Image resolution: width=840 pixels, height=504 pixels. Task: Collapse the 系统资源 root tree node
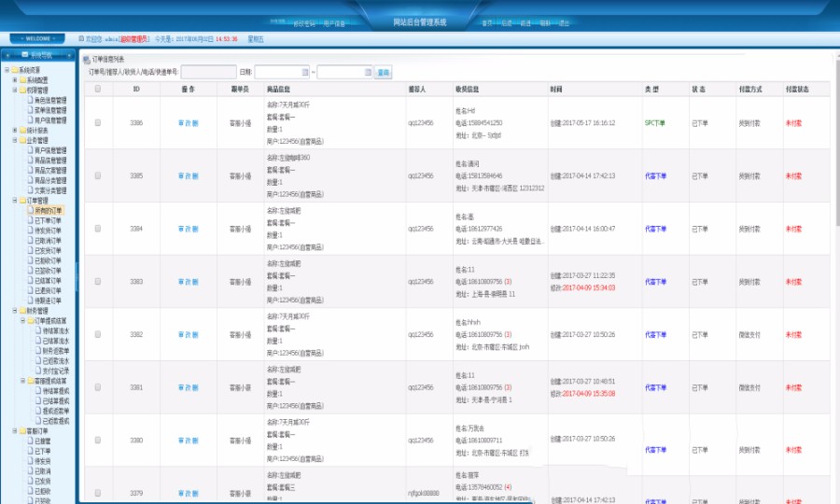tap(7, 70)
